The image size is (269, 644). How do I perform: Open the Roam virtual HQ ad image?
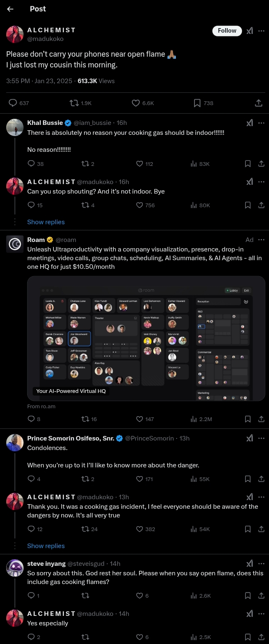click(146, 338)
